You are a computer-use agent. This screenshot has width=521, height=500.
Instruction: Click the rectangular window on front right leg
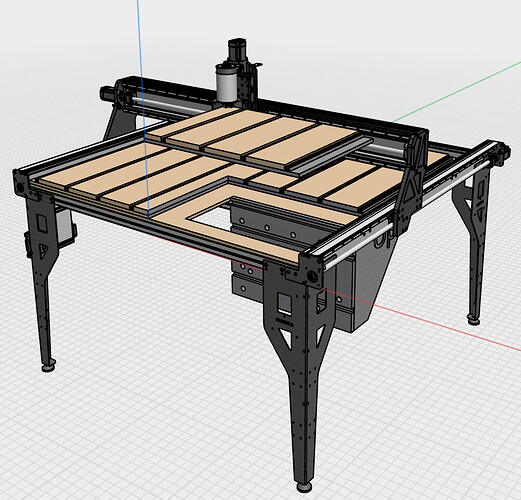click(x=285, y=302)
